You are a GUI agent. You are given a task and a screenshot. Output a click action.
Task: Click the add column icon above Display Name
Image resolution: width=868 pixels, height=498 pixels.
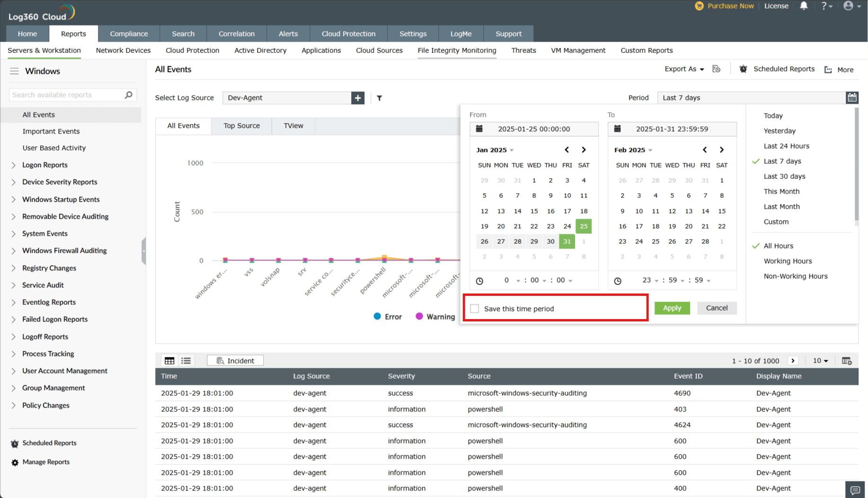coord(847,360)
